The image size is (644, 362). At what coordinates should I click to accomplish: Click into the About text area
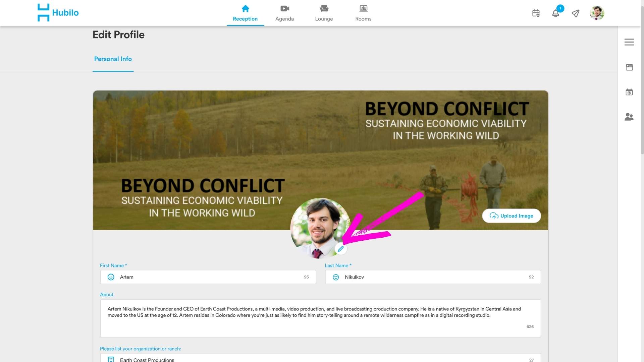coord(320,318)
